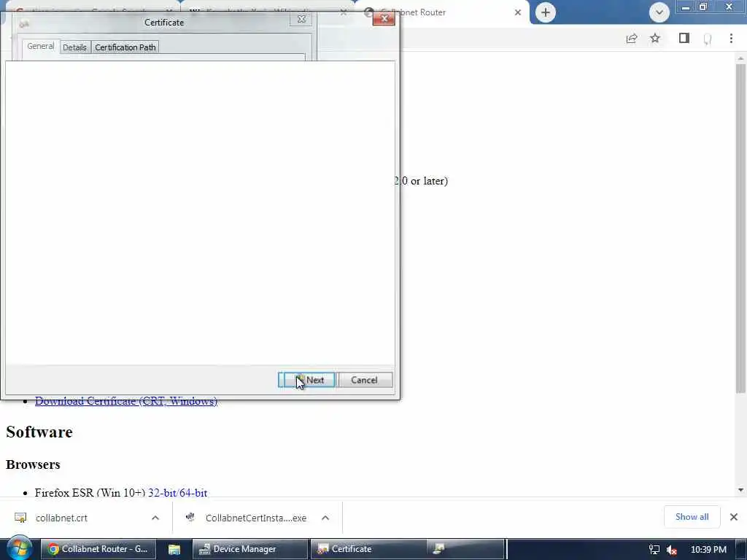Toggle Chrome side panel icon
This screenshot has width=747, height=560.
(x=684, y=38)
